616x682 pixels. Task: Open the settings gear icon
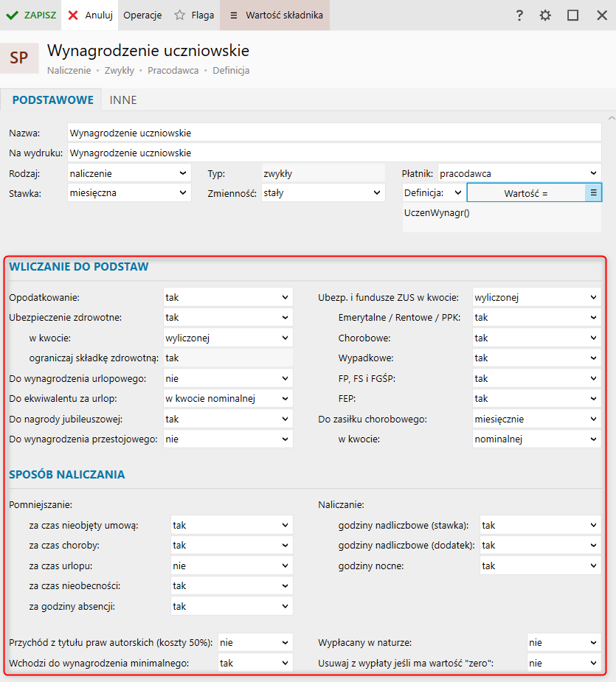[x=545, y=15]
